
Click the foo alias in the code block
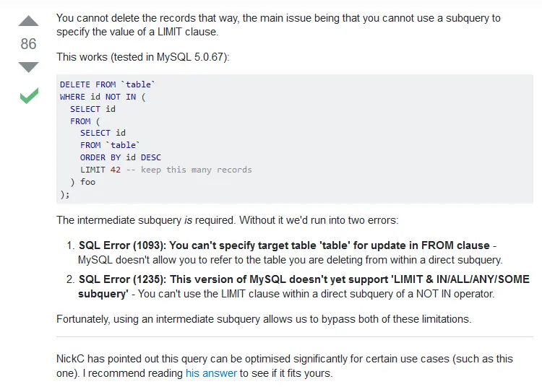click(x=87, y=182)
